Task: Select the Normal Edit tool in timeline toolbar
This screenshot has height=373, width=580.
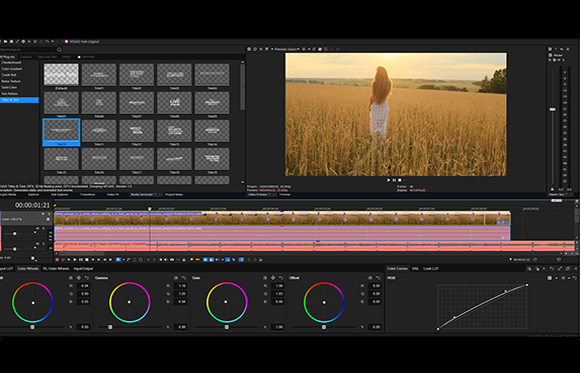Action: 118,260
